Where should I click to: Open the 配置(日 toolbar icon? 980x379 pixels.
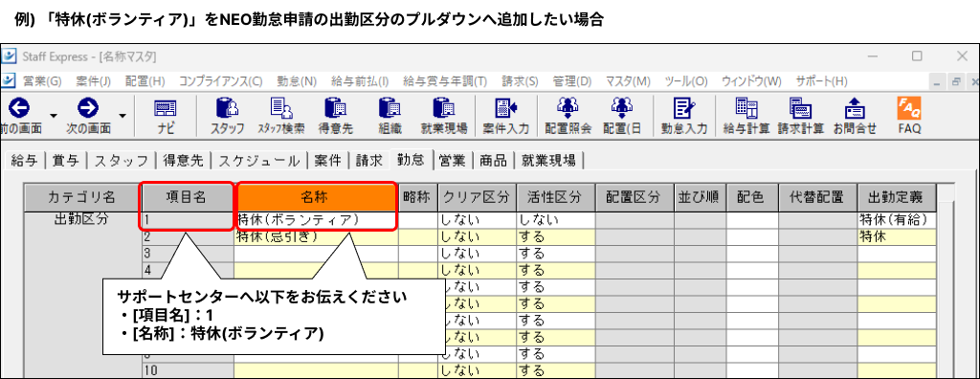coord(622,107)
